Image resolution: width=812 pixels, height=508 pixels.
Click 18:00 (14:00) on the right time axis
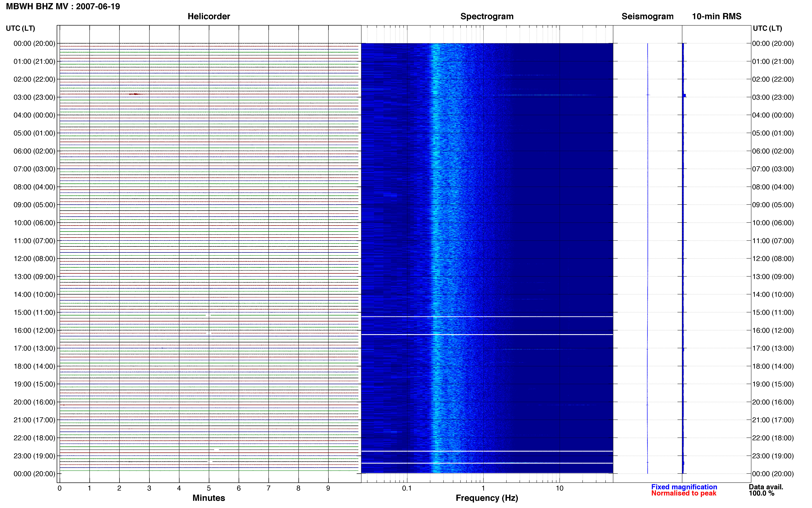[773, 366]
